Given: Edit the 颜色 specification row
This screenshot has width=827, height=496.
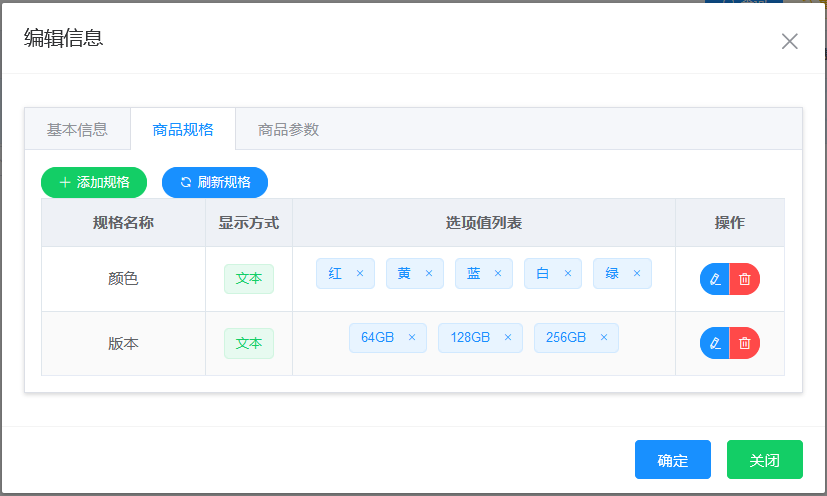Looking at the screenshot, I should (x=715, y=279).
